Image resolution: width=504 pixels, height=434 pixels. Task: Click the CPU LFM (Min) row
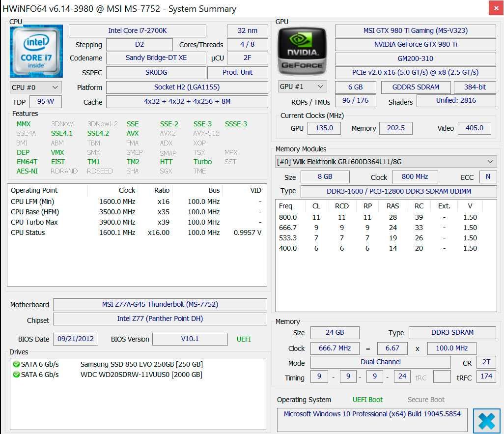(137, 202)
